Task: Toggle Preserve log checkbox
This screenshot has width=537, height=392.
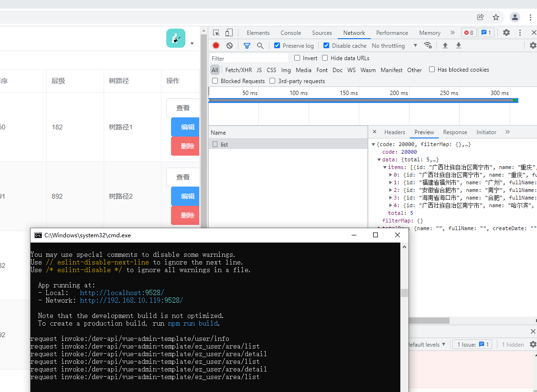Action: point(277,45)
